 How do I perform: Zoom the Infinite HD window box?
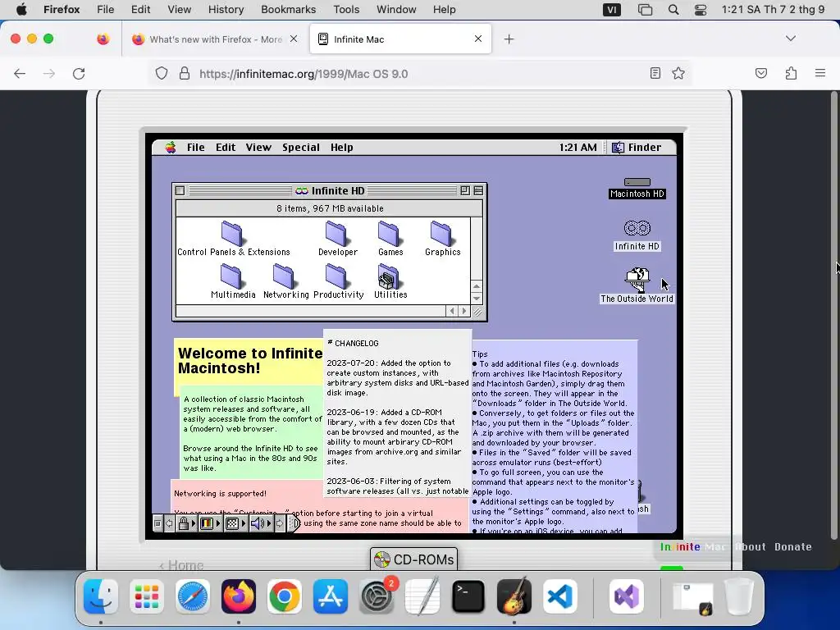coord(465,190)
